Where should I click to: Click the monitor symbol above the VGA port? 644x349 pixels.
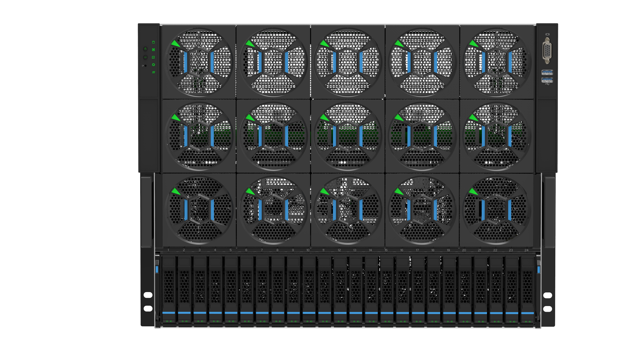(x=547, y=34)
